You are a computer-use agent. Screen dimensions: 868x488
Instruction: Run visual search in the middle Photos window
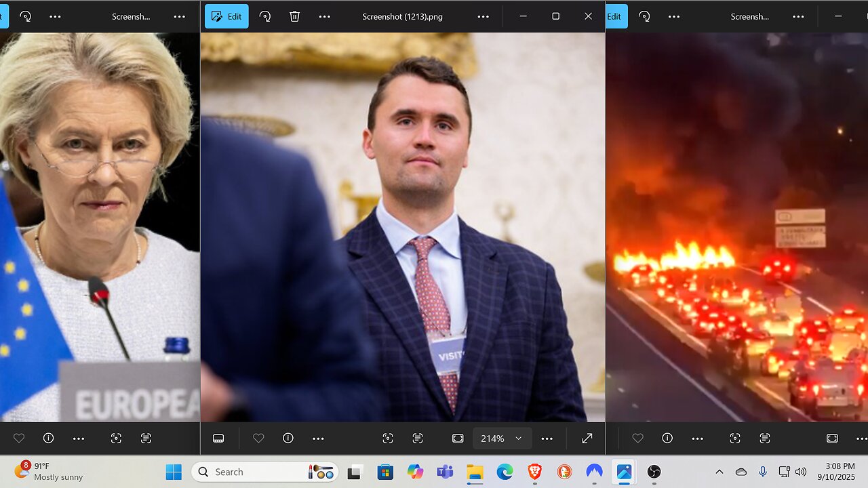pos(388,439)
